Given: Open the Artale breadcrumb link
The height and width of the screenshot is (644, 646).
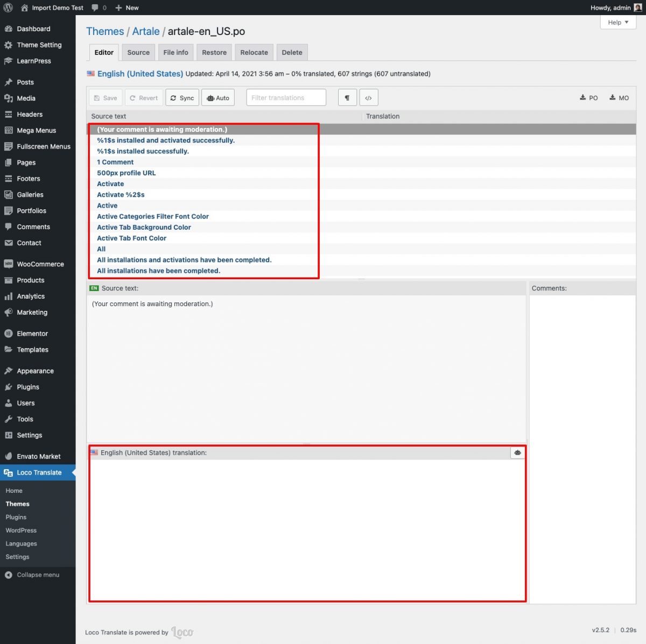Looking at the screenshot, I should pyautogui.click(x=146, y=31).
